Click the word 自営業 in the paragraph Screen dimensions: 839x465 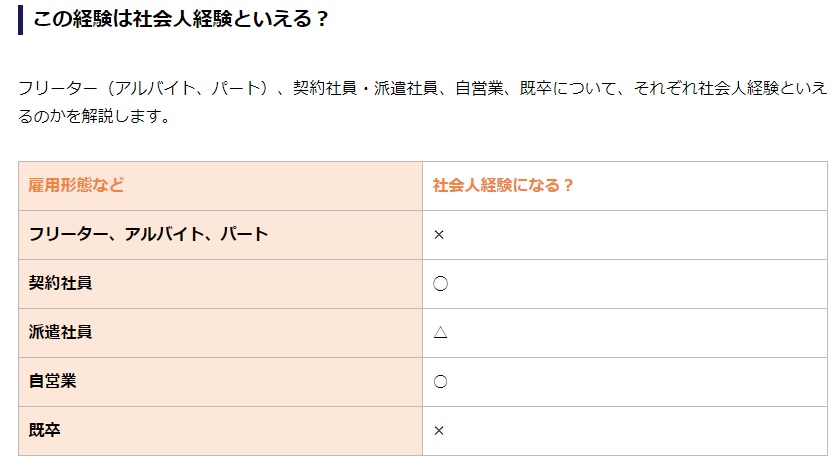coord(479,89)
